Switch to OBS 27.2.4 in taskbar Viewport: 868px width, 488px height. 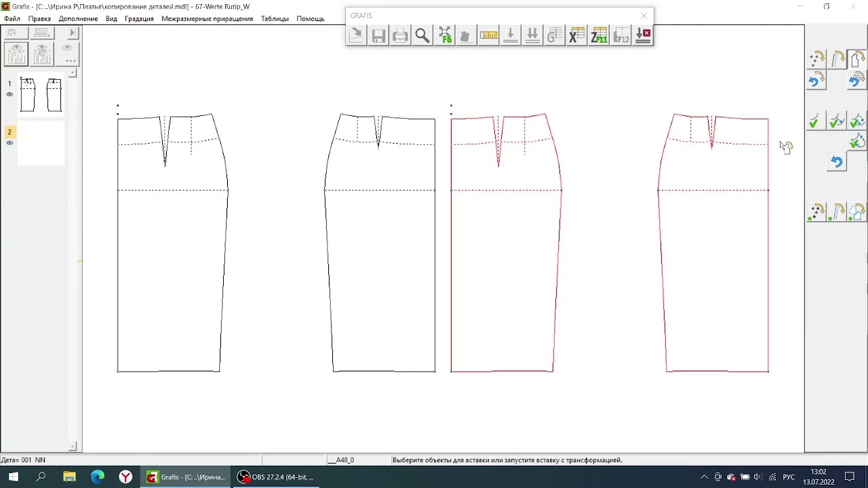pos(275,477)
